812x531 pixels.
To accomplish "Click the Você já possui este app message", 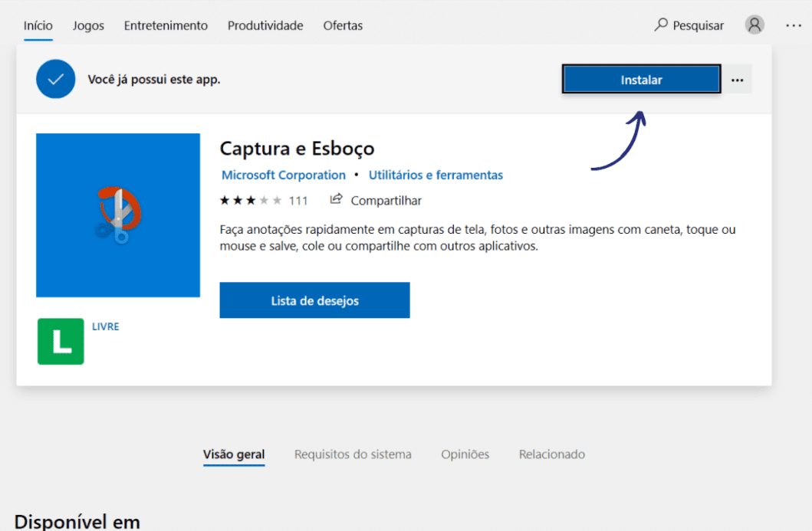I will click(154, 79).
